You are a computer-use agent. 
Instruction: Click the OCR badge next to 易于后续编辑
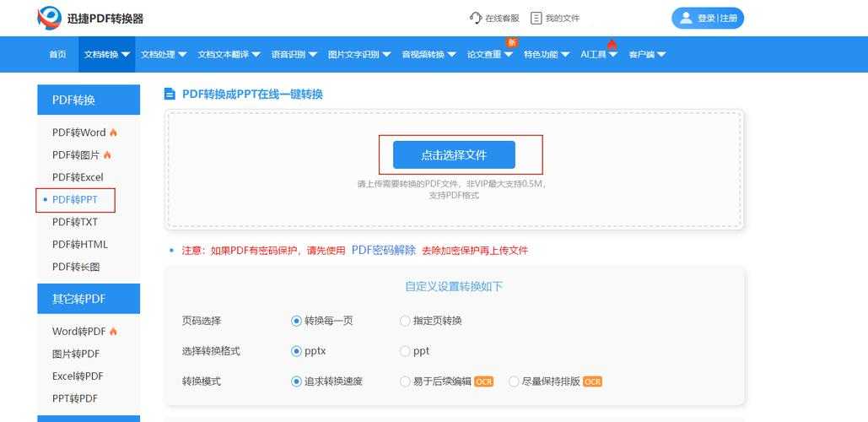pos(484,381)
